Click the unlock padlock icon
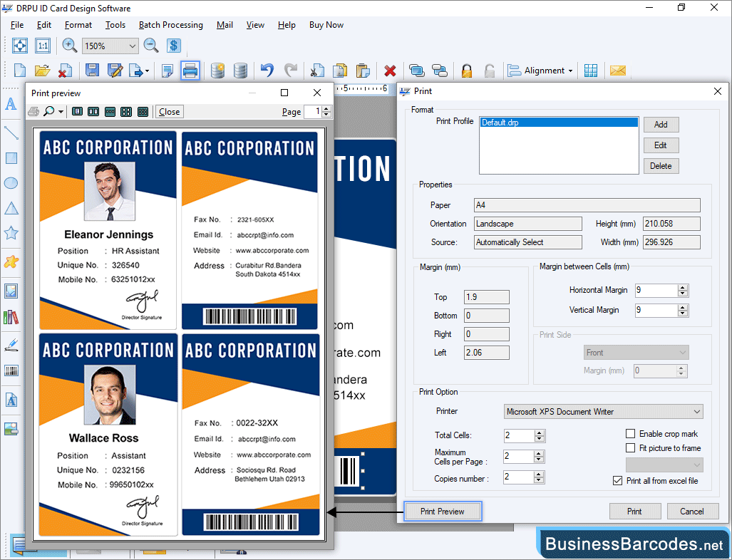 coord(489,71)
